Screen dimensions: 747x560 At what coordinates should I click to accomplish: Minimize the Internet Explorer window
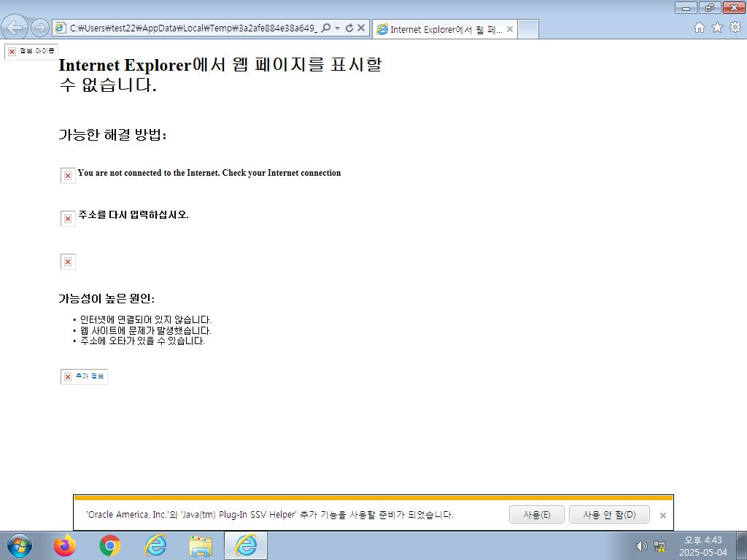pos(686,7)
